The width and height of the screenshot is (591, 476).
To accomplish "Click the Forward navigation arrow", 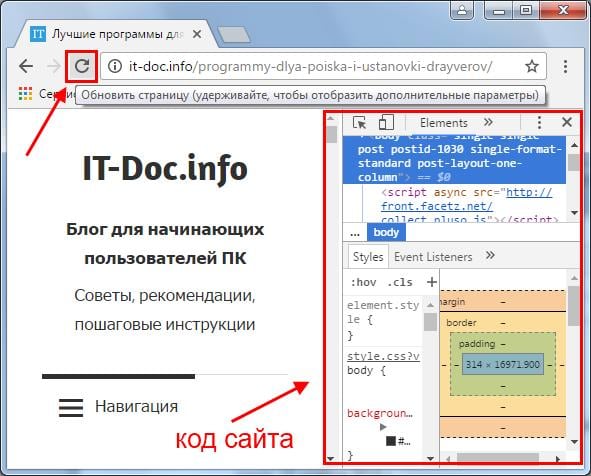I will point(54,66).
